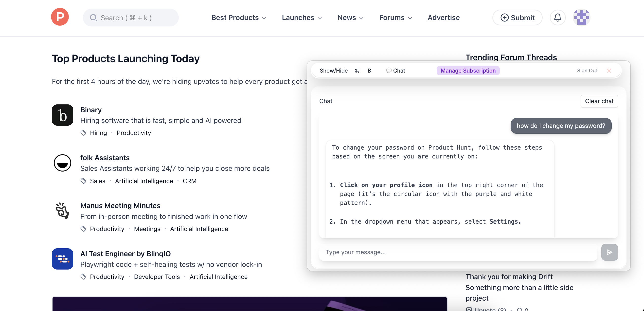Open the notifications bell

point(557,18)
